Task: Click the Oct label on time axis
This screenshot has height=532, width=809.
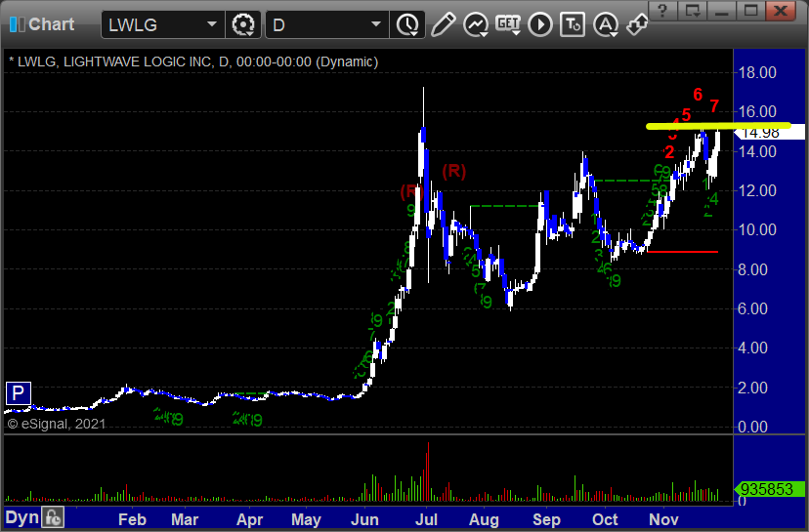Action: pyautogui.click(x=605, y=519)
